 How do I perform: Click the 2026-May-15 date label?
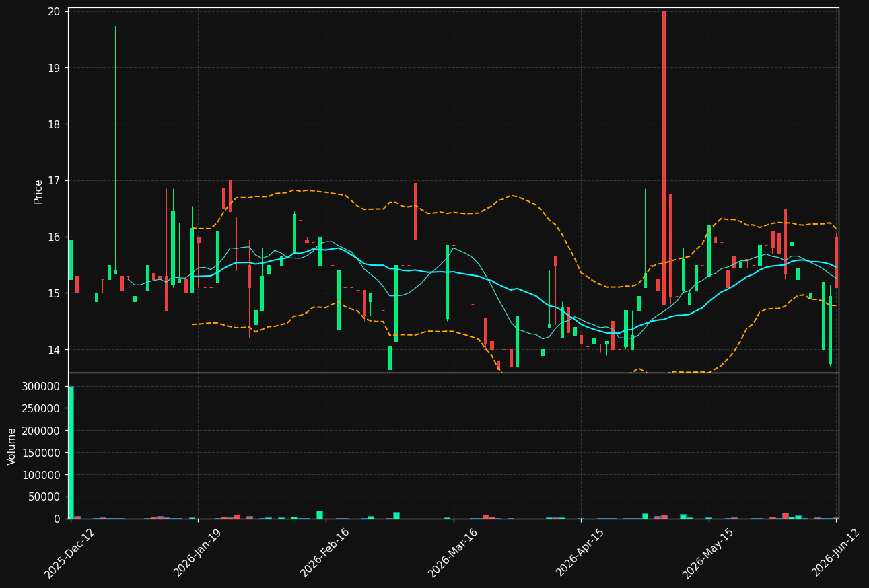[708, 552]
